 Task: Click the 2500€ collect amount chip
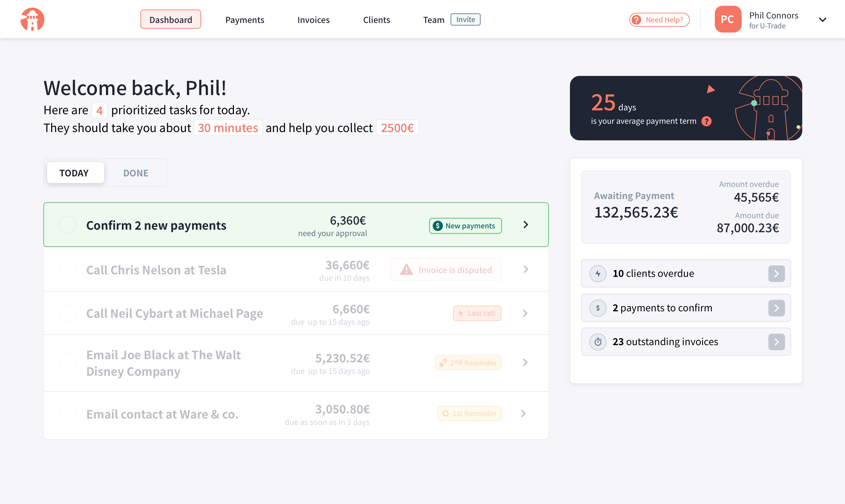397,128
